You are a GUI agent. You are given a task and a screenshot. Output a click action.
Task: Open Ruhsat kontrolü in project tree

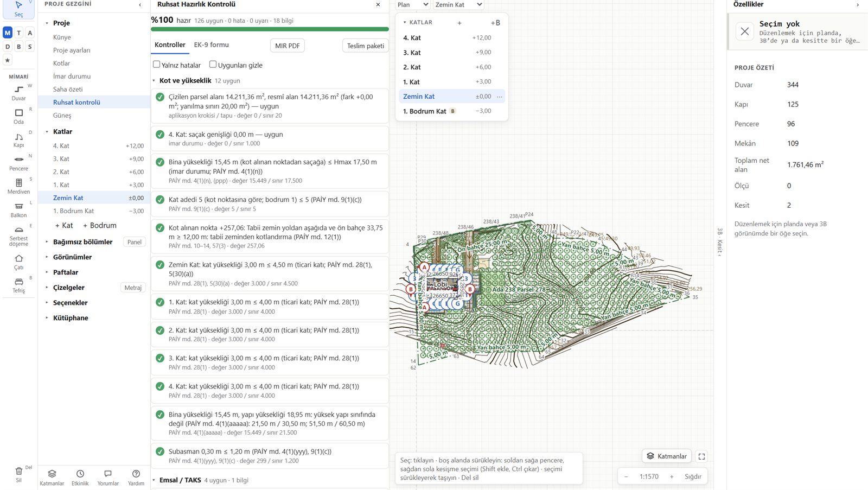coord(76,102)
